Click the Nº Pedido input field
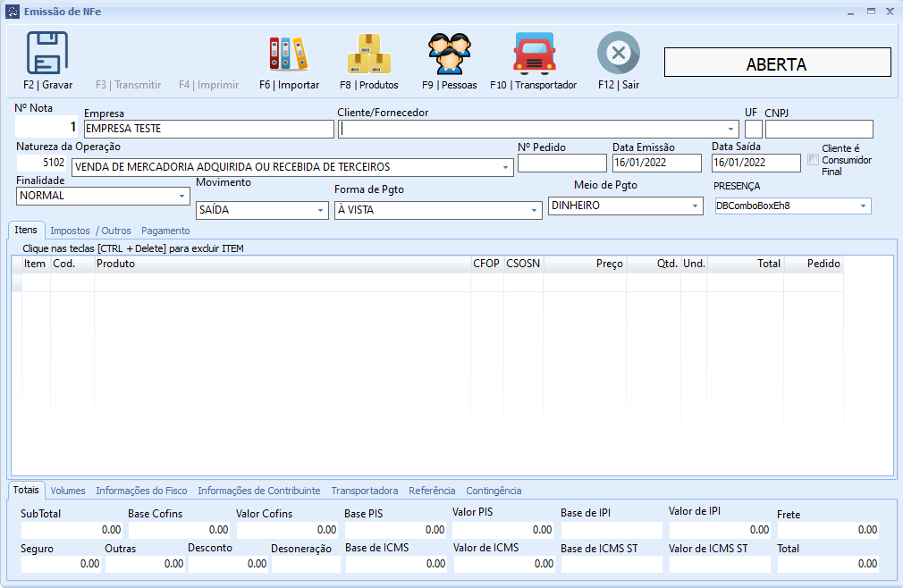Viewport: 903px width, 588px height. (561, 163)
